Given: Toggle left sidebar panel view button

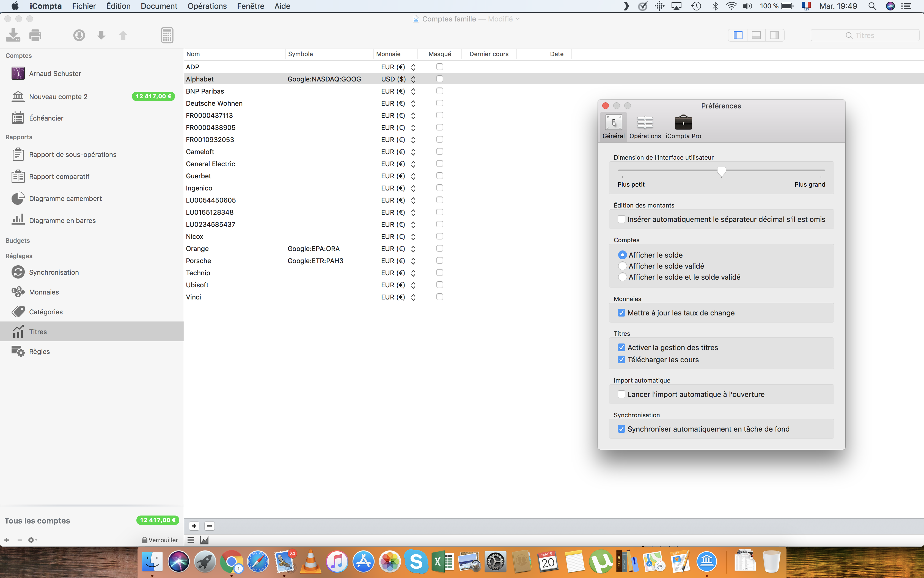Looking at the screenshot, I should [x=738, y=35].
